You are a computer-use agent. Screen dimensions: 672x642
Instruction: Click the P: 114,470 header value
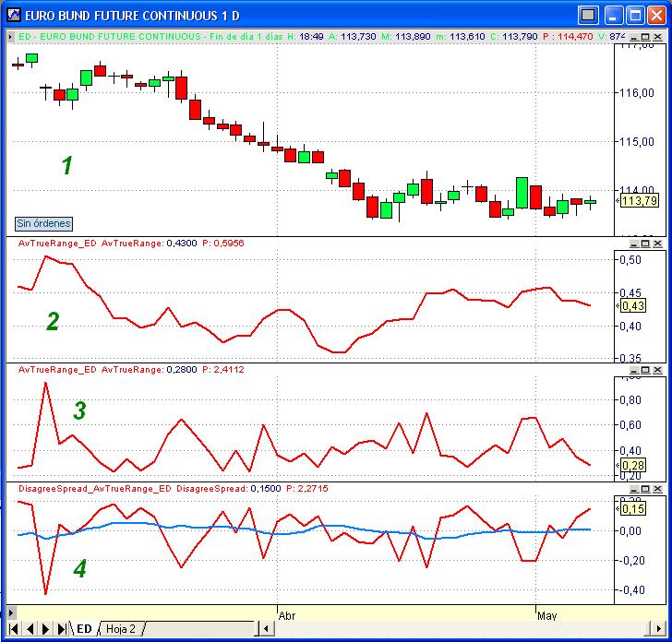pos(568,37)
